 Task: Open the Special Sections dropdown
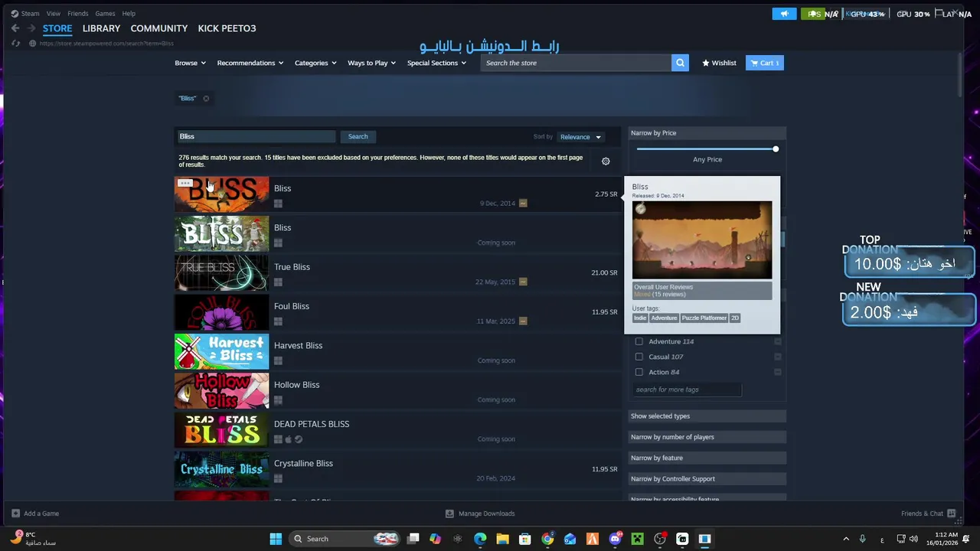point(436,63)
